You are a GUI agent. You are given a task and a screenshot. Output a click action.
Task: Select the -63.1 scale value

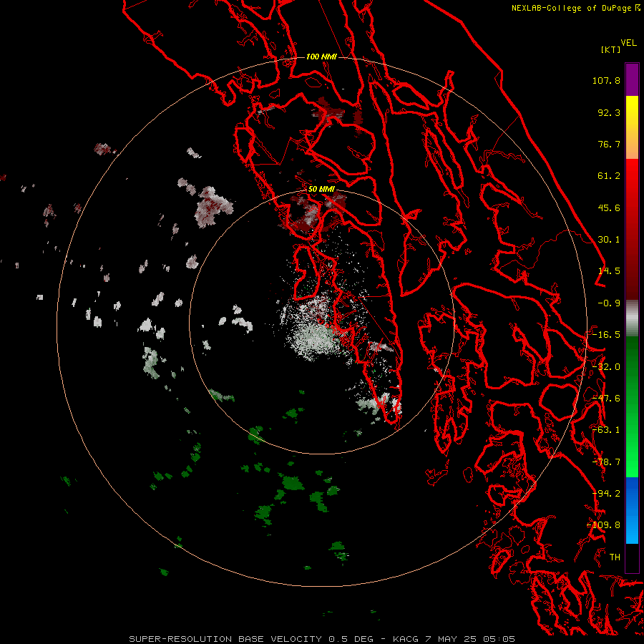point(606,430)
